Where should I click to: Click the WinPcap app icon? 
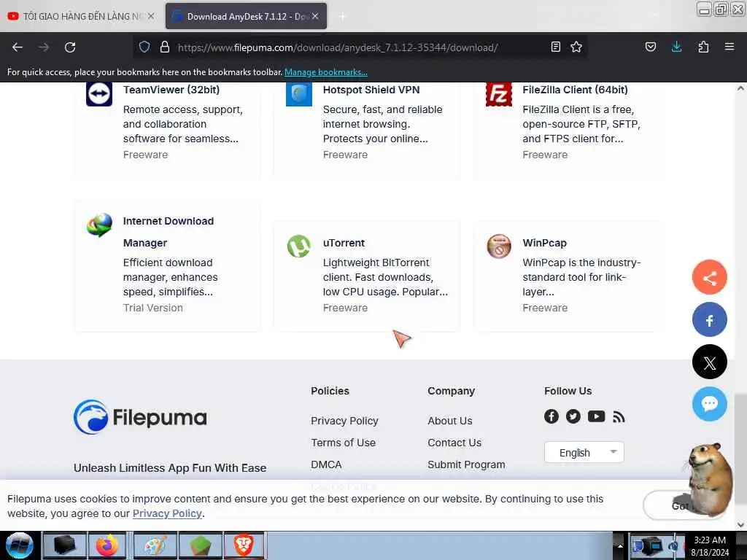click(499, 246)
